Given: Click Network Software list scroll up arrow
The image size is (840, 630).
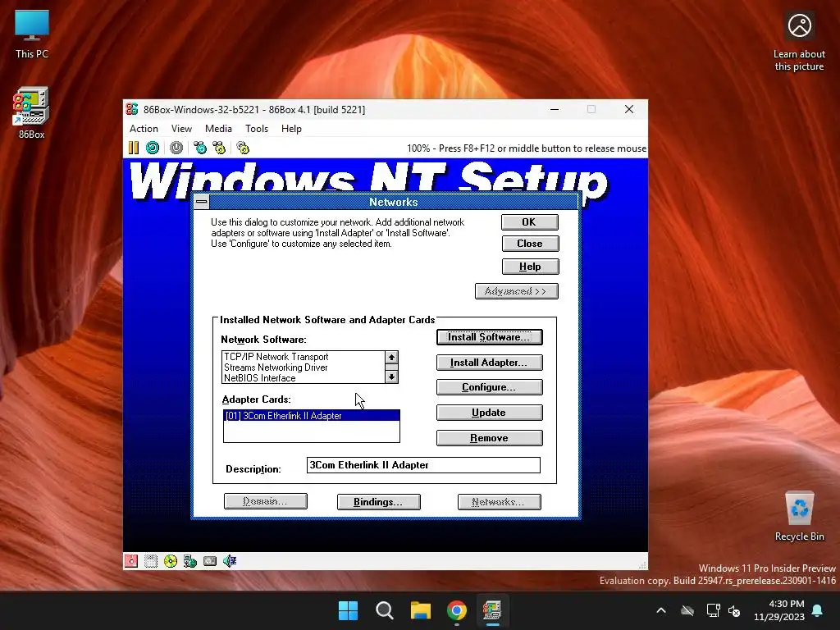Looking at the screenshot, I should tap(391, 358).
